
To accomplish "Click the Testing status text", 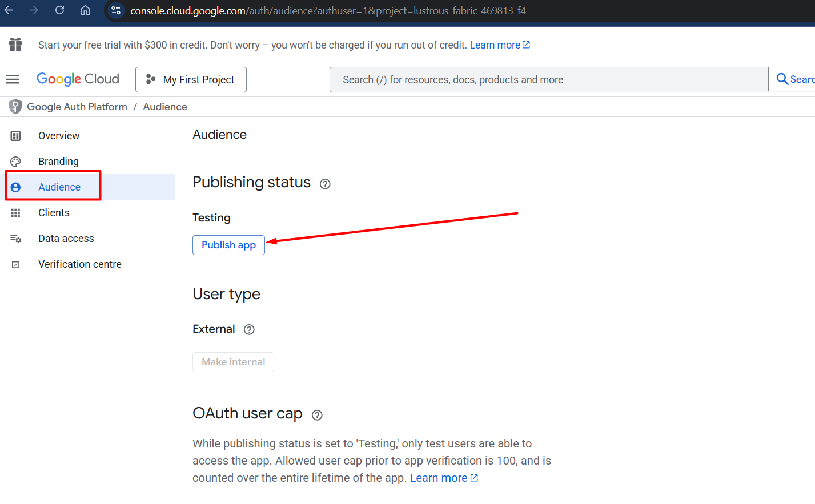I will click(x=211, y=217).
